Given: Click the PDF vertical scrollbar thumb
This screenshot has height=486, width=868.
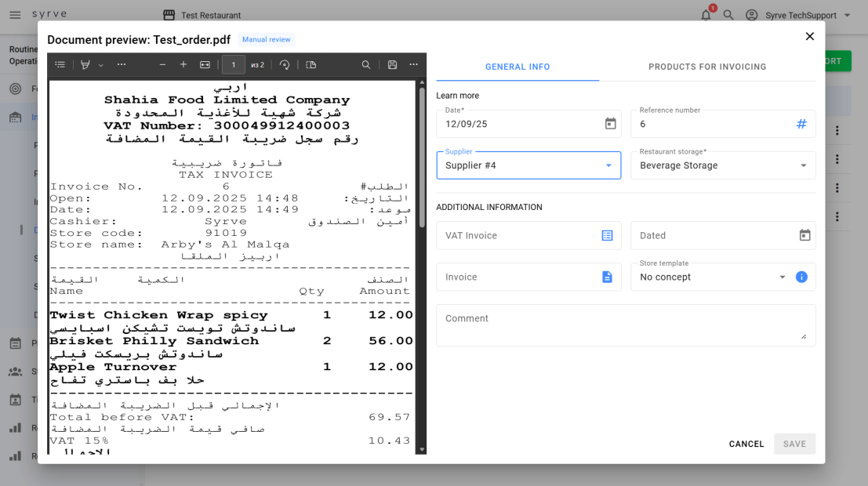Looking at the screenshot, I should tap(422, 158).
